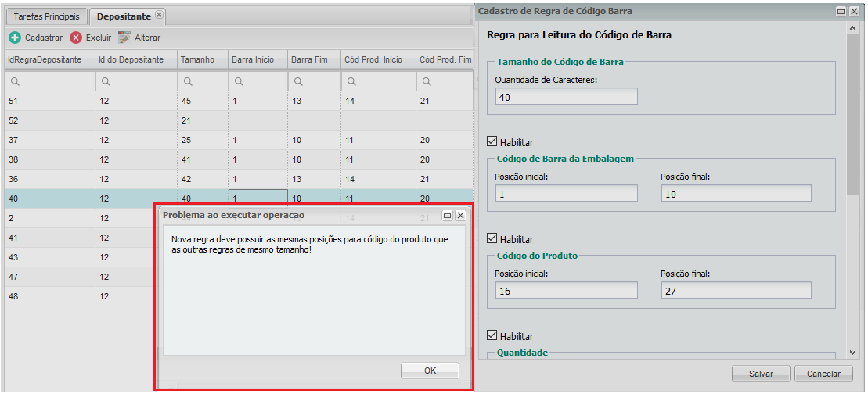Viewport: 868px width, 394px height.
Task: Click the Cadastrar label in the toolbar
Action: coord(44,38)
